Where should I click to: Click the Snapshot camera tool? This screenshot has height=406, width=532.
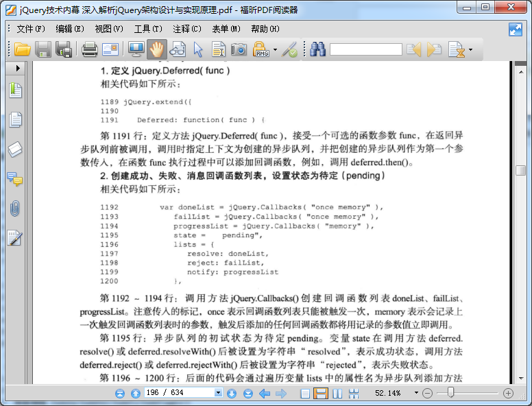pyautogui.click(x=239, y=49)
